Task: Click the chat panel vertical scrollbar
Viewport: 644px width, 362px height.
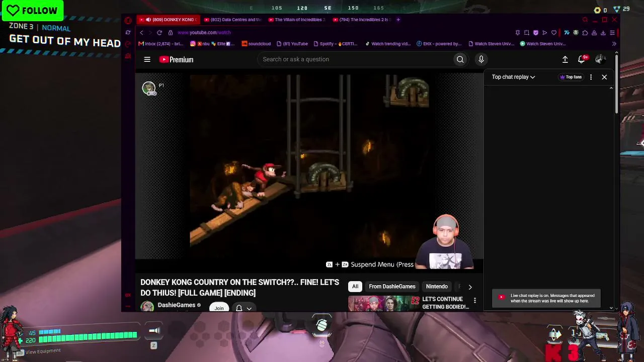Action: pos(611,197)
